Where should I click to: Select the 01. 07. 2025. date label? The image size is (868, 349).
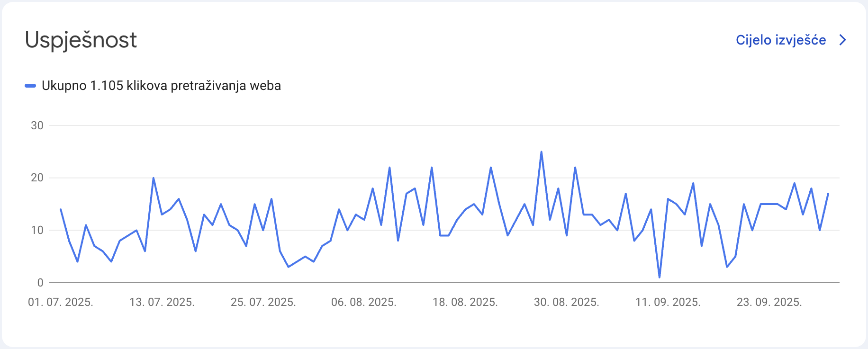(x=61, y=302)
